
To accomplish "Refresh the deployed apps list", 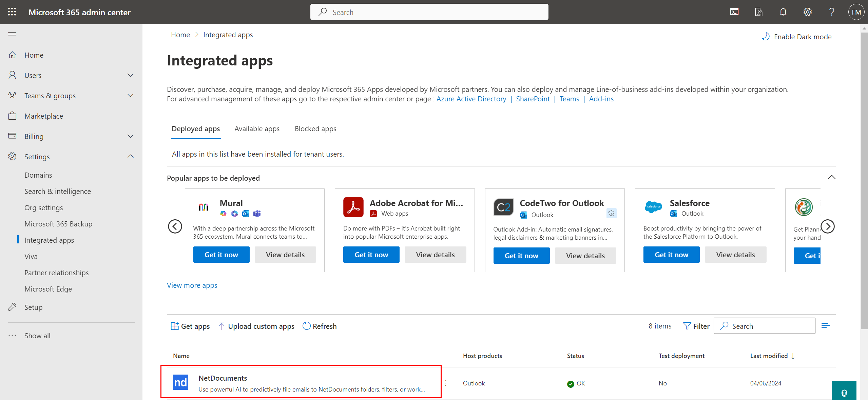I will [320, 326].
